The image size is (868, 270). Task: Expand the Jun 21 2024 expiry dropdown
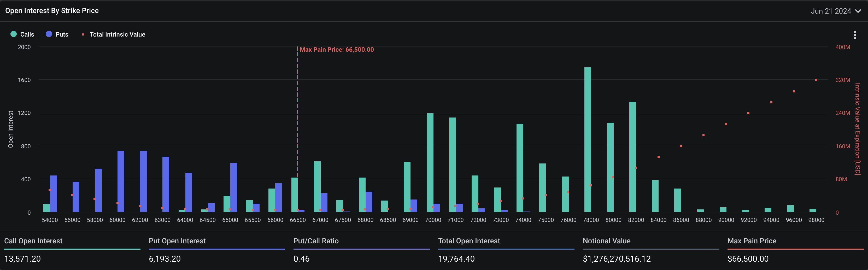tap(831, 11)
